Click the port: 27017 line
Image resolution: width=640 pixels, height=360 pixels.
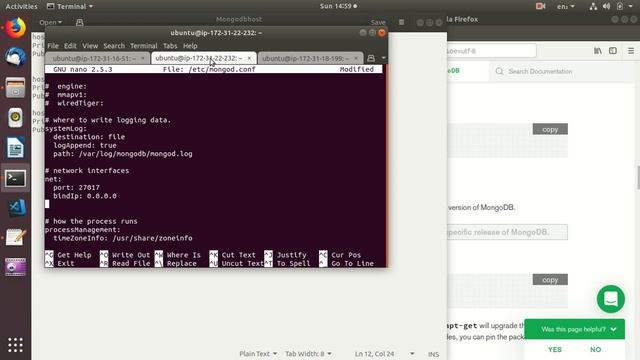(76, 187)
